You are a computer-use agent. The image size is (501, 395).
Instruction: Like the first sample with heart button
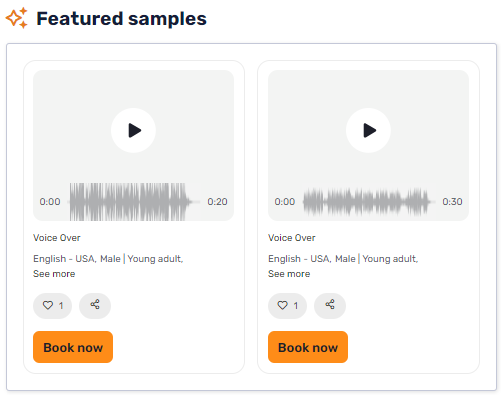(x=52, y=305)
